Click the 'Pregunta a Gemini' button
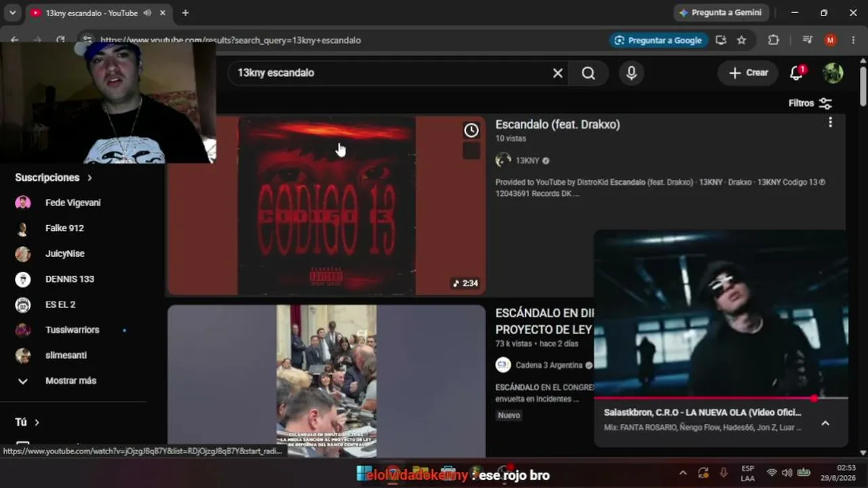 tap(719, 13)
